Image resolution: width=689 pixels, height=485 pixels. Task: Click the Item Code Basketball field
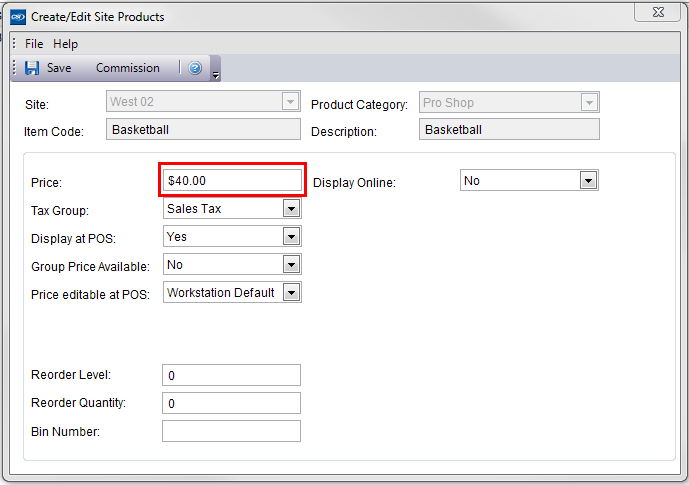point(203,129)
